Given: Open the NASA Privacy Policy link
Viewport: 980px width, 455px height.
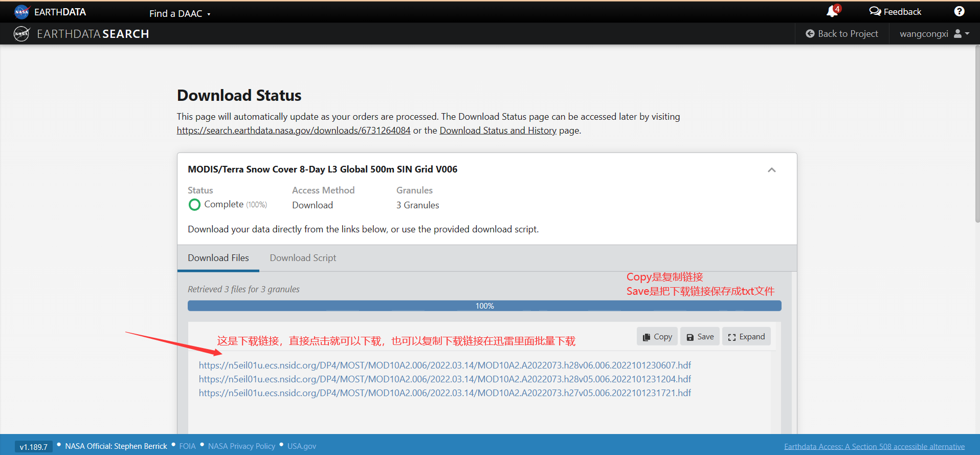Looking at the screenshot, I should (x=241, y=446).
